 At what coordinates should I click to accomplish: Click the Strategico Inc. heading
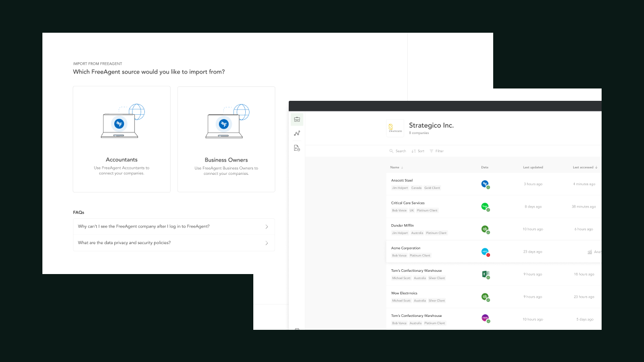coord(431,125)
